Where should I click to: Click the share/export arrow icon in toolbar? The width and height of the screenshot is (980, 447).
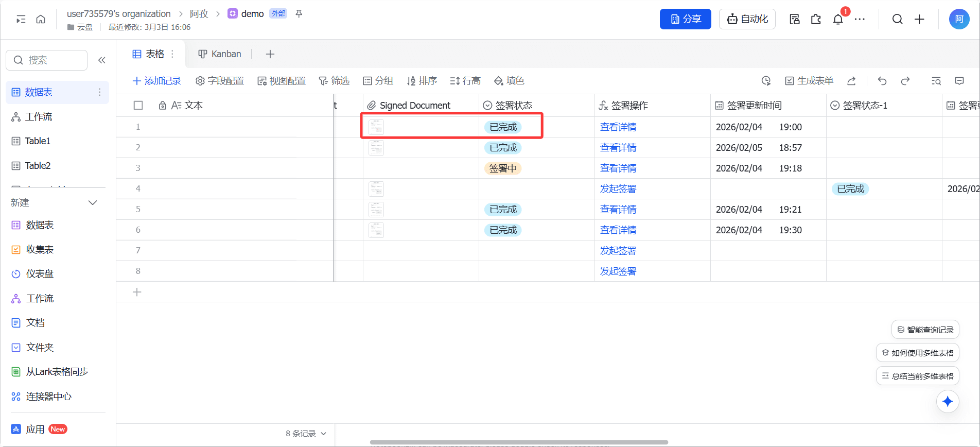point(851,81)
